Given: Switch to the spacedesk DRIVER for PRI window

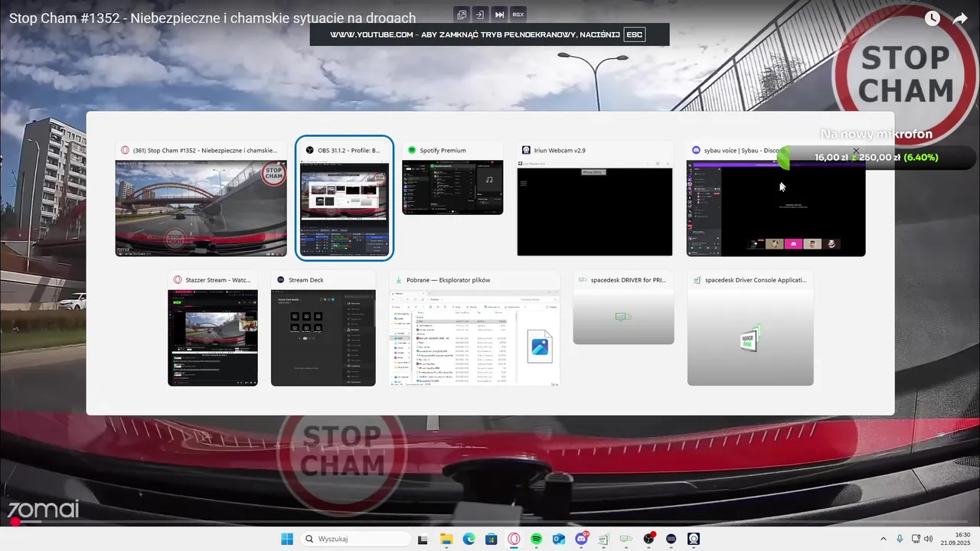Looking at the screenshot, I should 623,308.
